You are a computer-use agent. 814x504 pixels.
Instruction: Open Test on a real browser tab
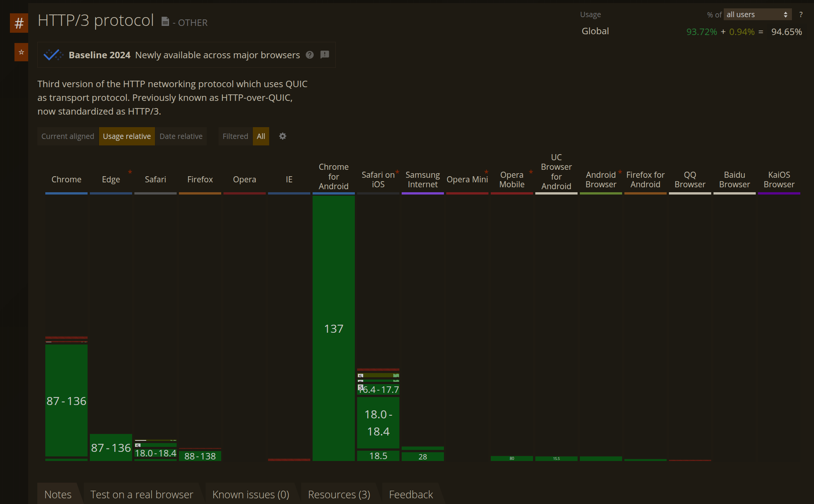click(142, 494)
